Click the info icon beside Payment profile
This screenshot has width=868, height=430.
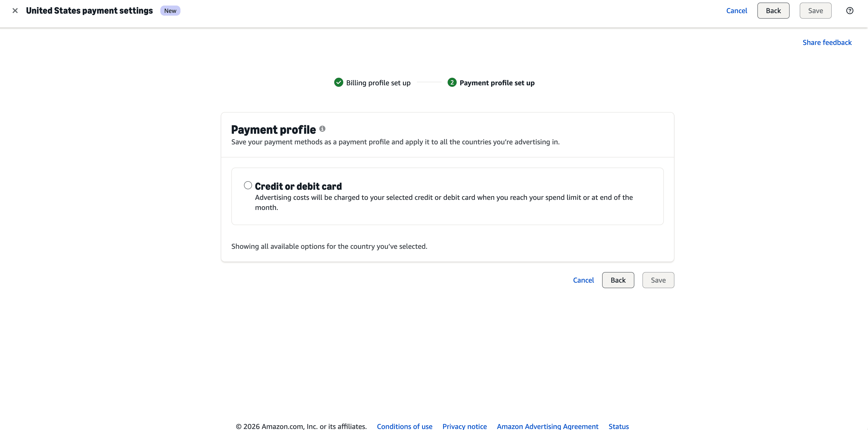point(322,128)
